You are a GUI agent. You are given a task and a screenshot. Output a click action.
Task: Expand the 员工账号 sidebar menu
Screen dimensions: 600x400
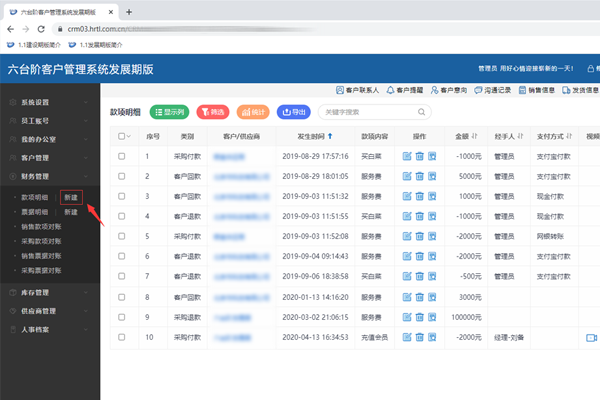50,121
